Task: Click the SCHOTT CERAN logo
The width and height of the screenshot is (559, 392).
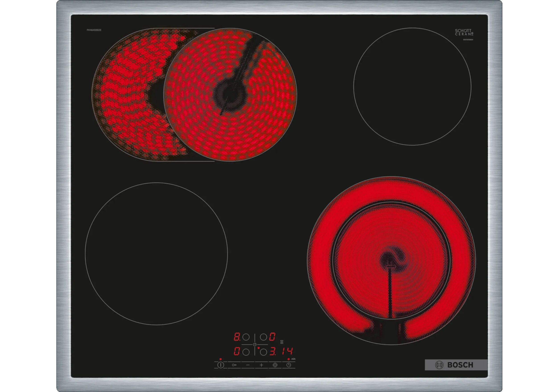Action: (464, 32)
